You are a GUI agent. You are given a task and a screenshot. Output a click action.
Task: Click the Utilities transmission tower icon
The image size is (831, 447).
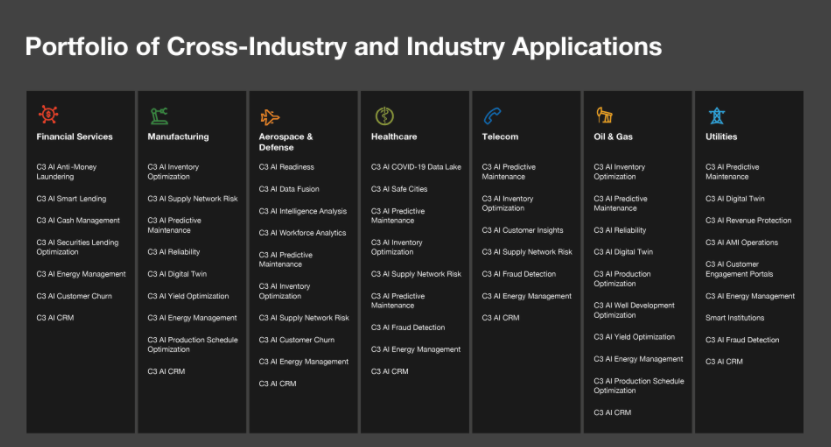pyautogui.click(x=716, y=115)
